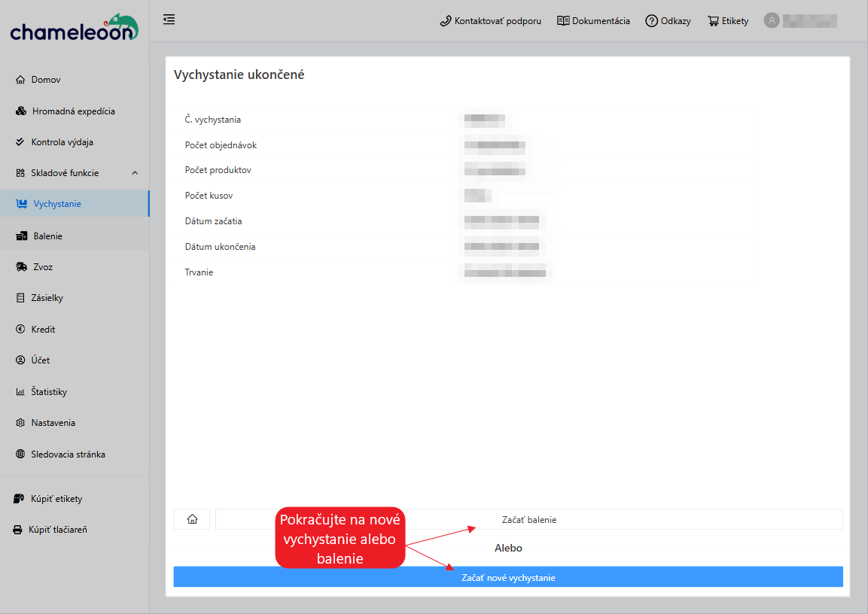This screenshot has width=868, height=614.
Task: Open the Balenie submenu item
Action: [x=47, y=236]
